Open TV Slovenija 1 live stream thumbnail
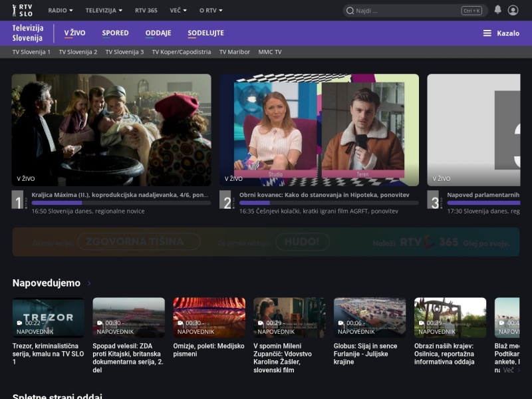The width and height of the screenshot is (532, 399). point(111,130)
